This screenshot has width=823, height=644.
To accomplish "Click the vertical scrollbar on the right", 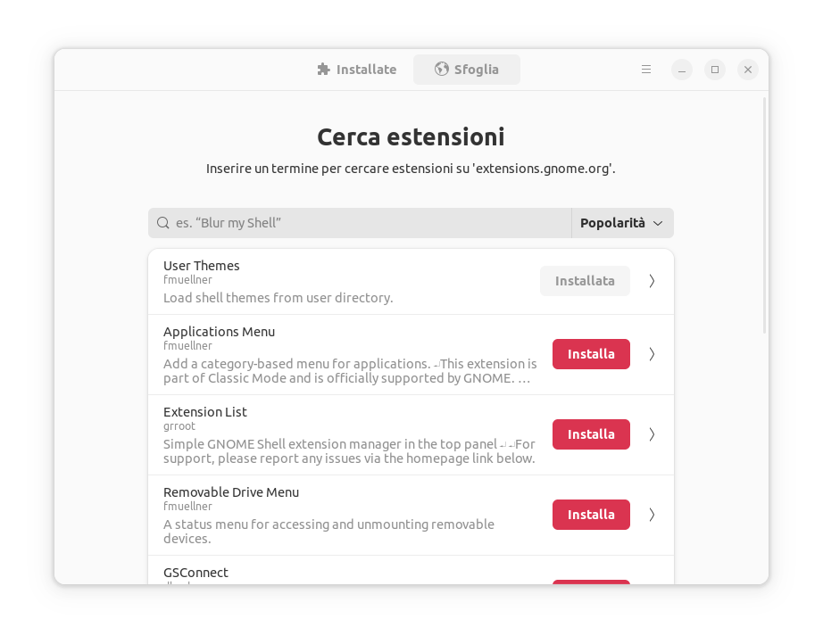I will tap(765, 214).
